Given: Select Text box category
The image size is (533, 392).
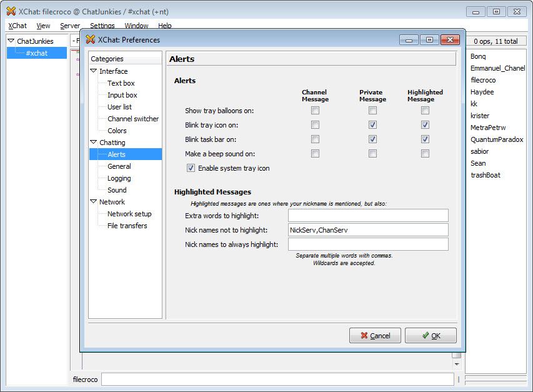Looking at the screenshot, I should coord(121,83).
